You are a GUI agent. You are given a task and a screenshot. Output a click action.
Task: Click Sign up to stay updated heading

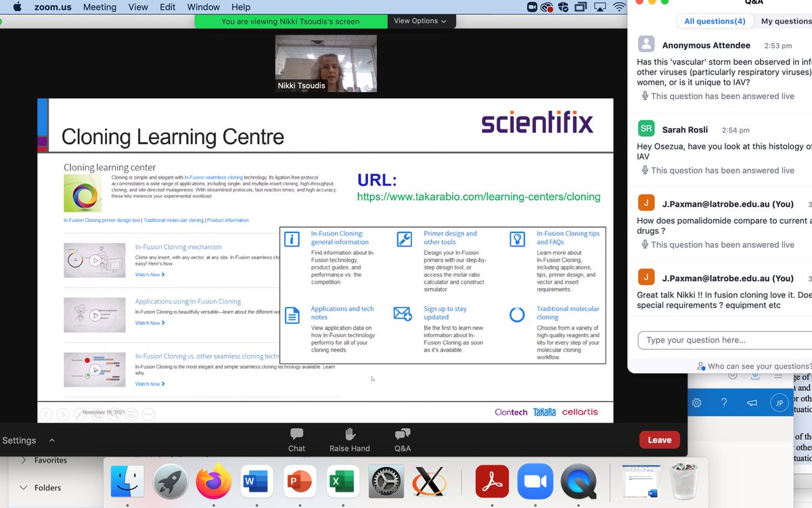point(445,313)
